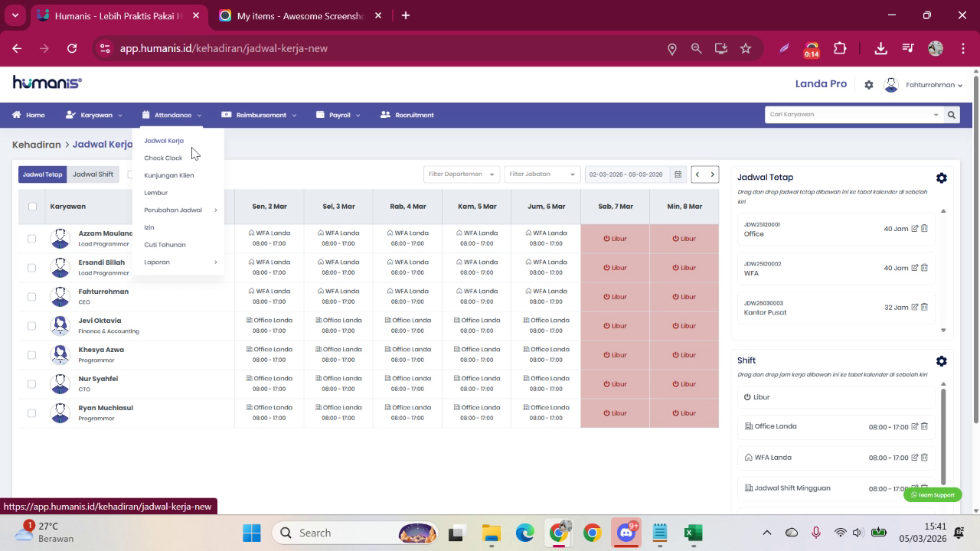Open the Cari Karyawan dropdown arrow

(x=936, y=115)
